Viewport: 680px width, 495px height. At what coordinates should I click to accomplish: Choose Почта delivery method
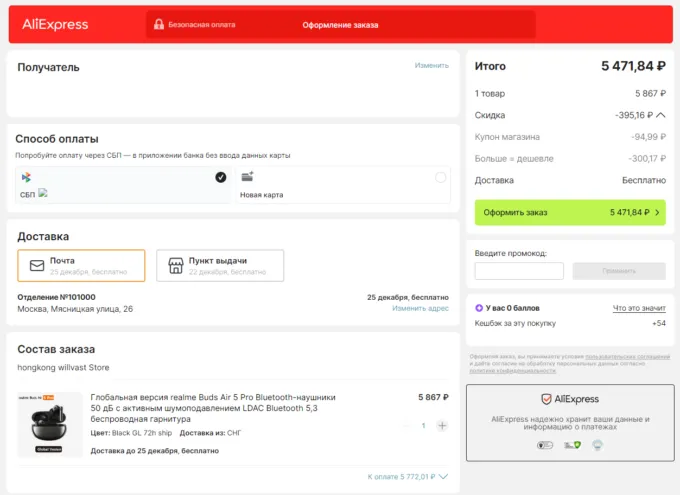tap(81, 266)
